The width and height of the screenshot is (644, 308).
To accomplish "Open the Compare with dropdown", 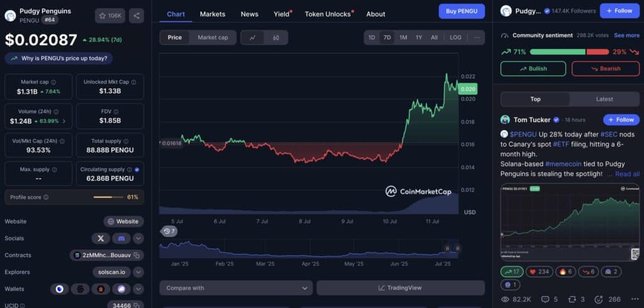I will click(236, 288).
